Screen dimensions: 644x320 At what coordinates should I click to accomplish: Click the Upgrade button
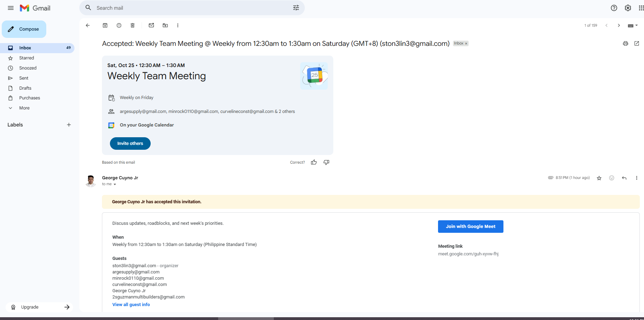(39, 307)
